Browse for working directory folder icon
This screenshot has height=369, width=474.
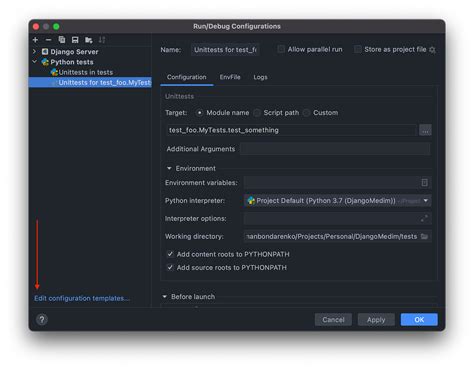click(x=424, y=236)
